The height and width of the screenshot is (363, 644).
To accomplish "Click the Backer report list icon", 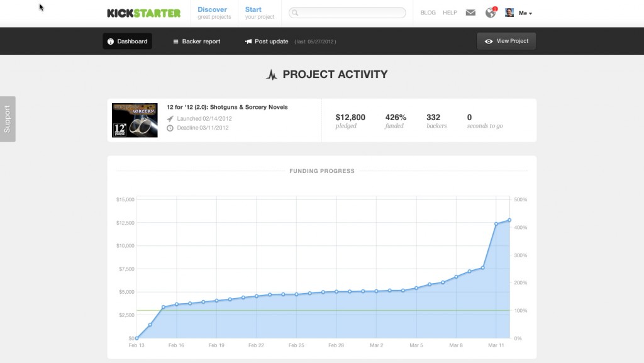I will 176,42.
